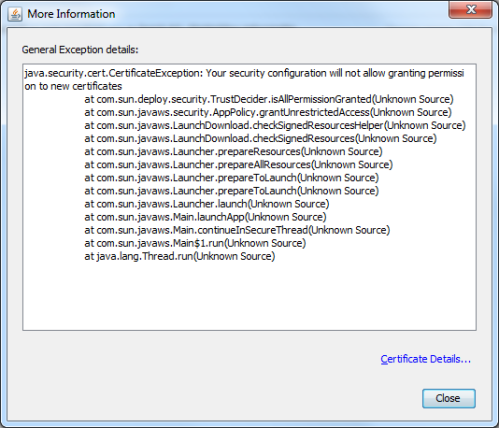499x428 pixels.
Task: Click the TrustDecider.isAllPermissionGranted stack line
Action: pyautogui.click(x=269, y=99)
